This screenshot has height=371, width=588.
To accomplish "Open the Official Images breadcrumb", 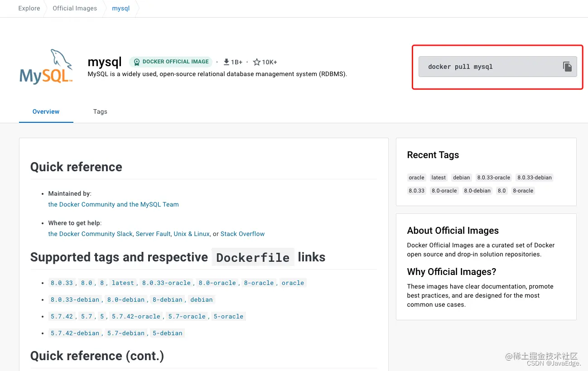I will 75,8.
